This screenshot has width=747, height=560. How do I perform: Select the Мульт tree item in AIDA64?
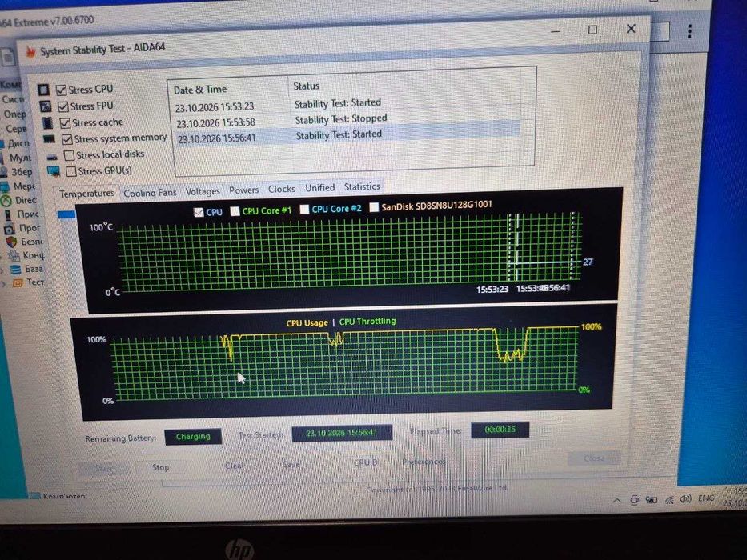(x=21, y=158)
